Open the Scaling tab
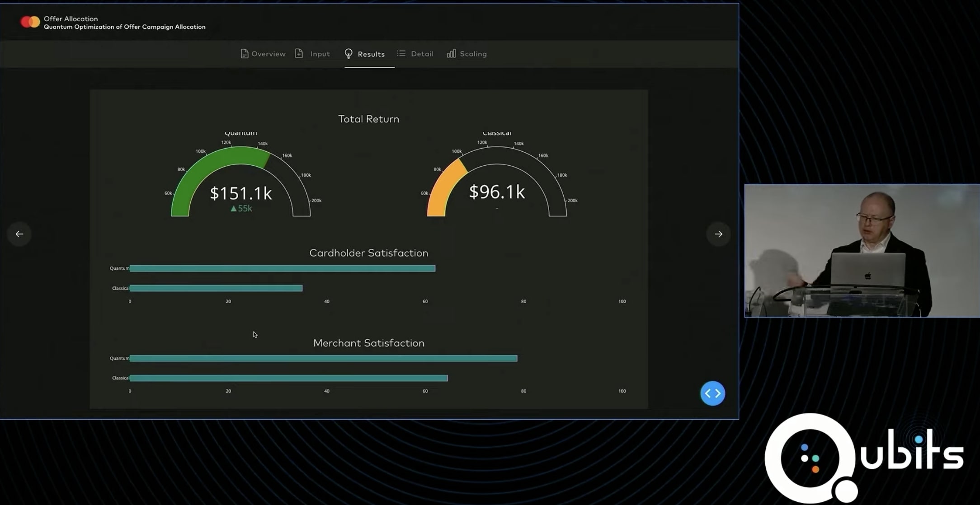This screenshot has width=980, height=505. click(x=473, y=54)
